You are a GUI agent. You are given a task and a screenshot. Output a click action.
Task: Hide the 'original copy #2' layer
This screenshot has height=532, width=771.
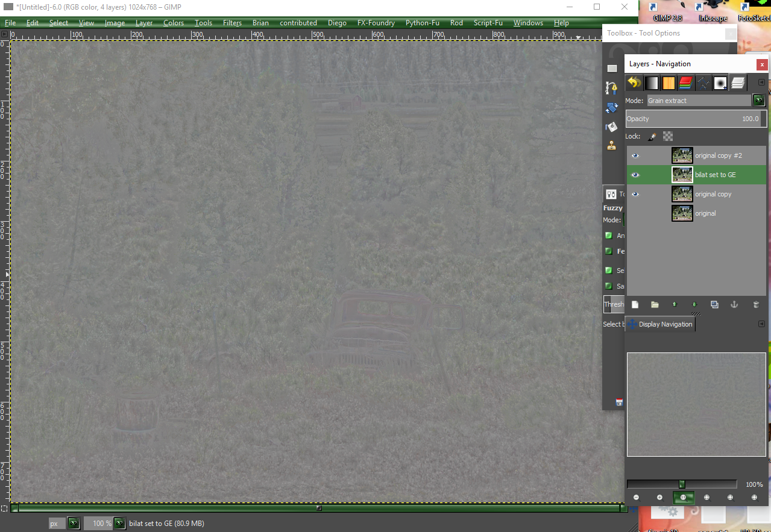coord(635,155)
